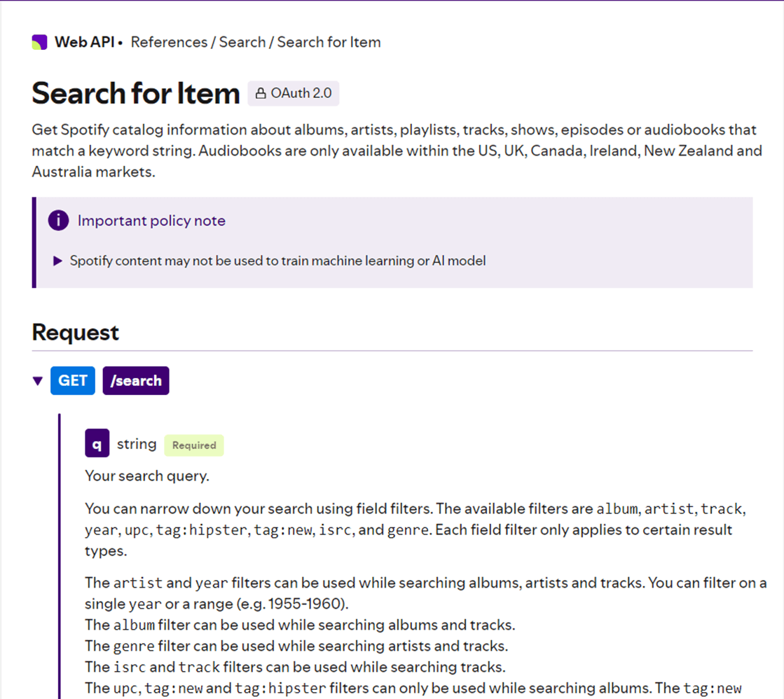Click the 'Search for Item' page title

point(136,93)
